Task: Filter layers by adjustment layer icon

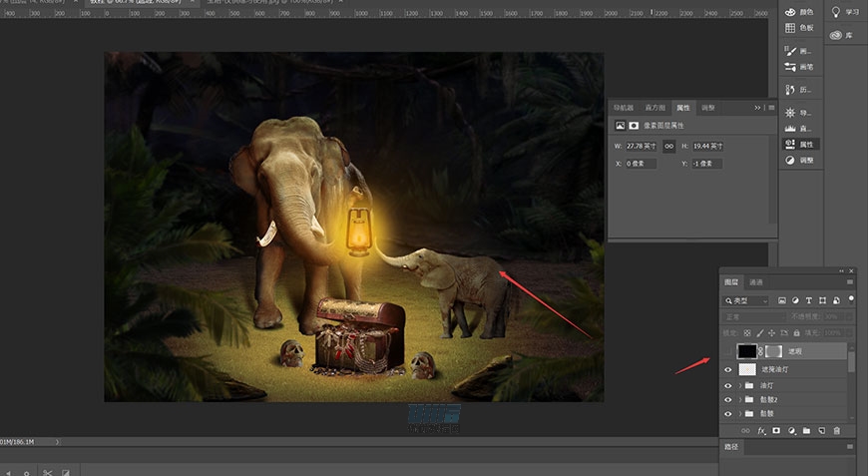Action: coord(795,300)
